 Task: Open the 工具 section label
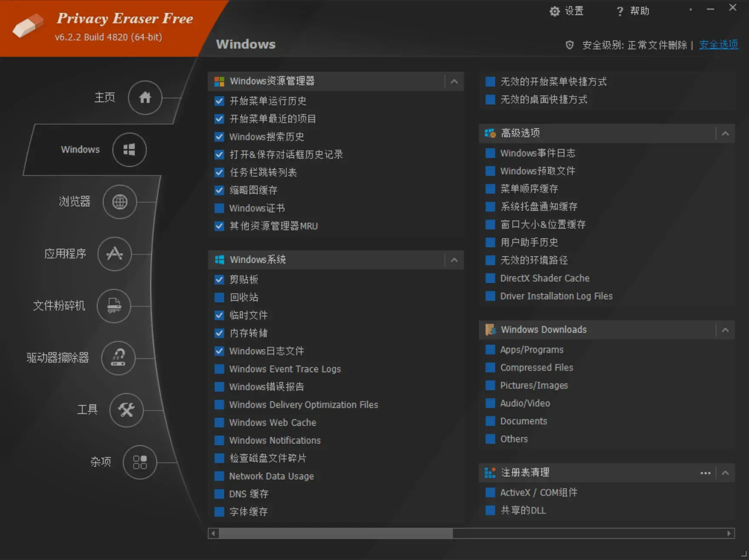[x=87, y=410]
